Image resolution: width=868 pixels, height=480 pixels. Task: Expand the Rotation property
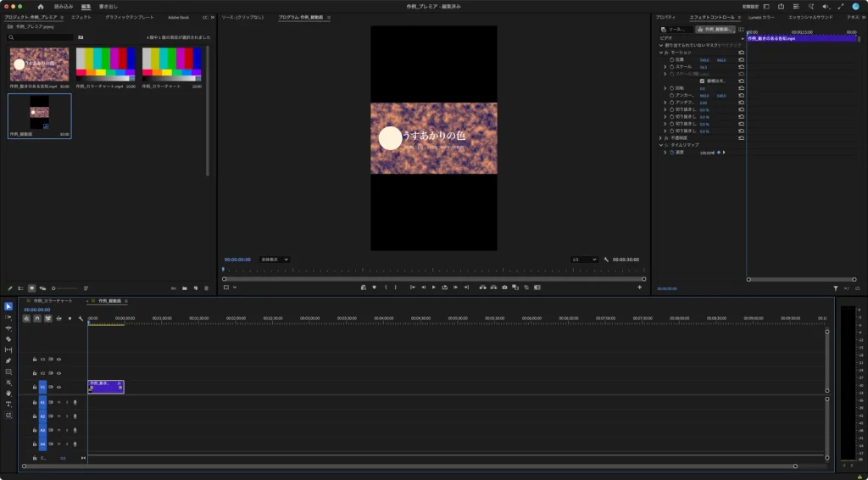pos(665,88)
